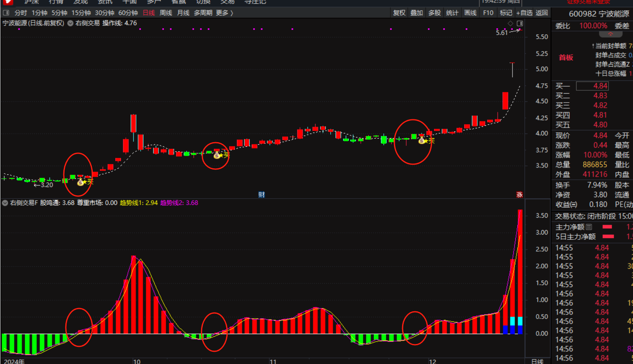Expand the 右侧交易 main indicator dropdown

click(x=70, y=23)
